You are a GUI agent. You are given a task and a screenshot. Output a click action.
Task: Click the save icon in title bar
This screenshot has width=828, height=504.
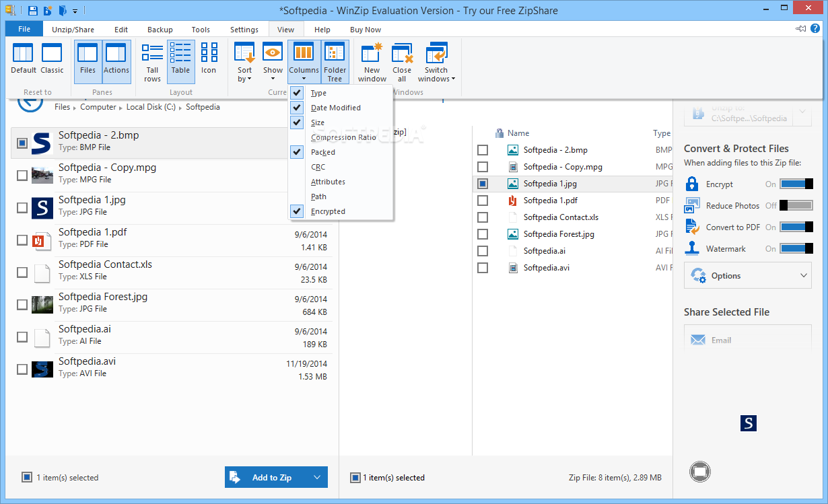point(32,10)
